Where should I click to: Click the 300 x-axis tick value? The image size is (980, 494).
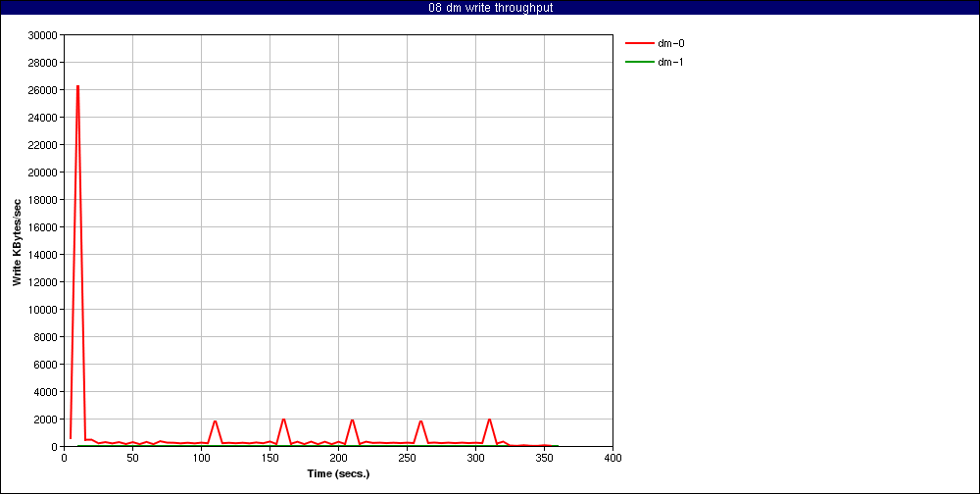pyautogui.click(x=475, y=458)
